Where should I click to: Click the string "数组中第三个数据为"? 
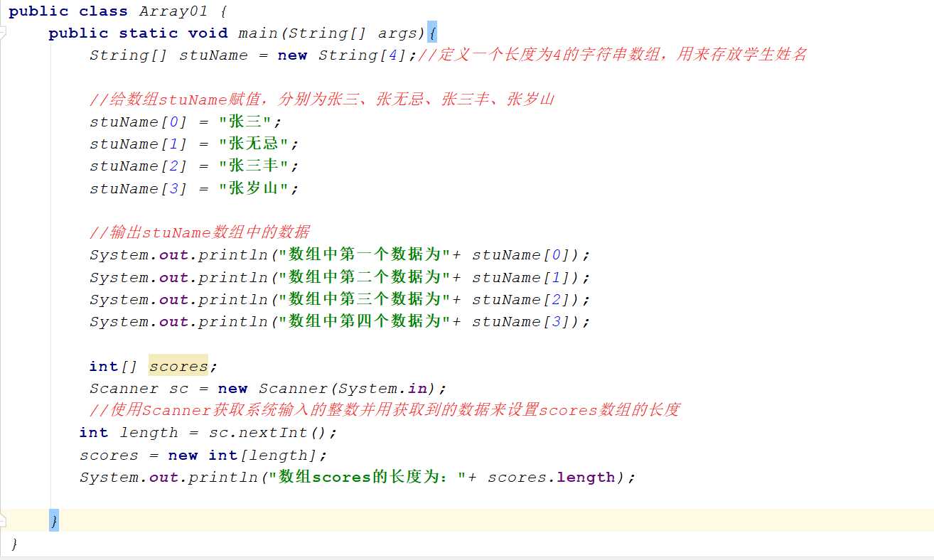pyautogui.click(x=365, y=299)
